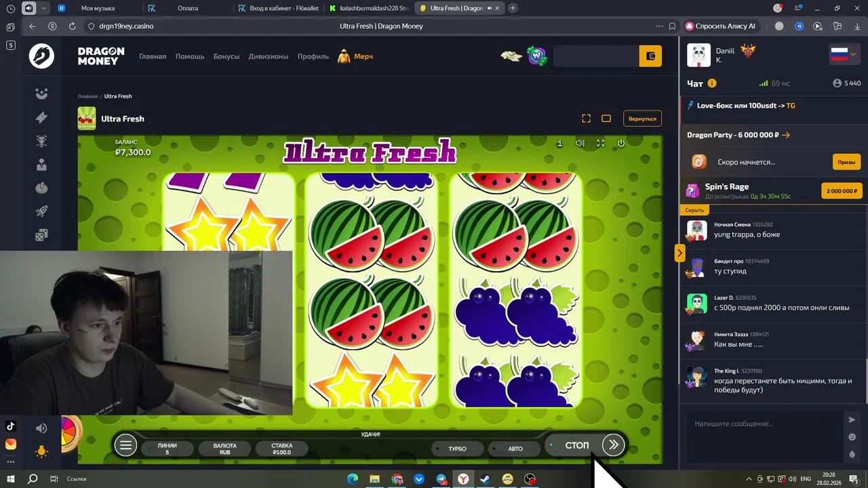Collapse chat with Скрыть label

pos(694,210)
